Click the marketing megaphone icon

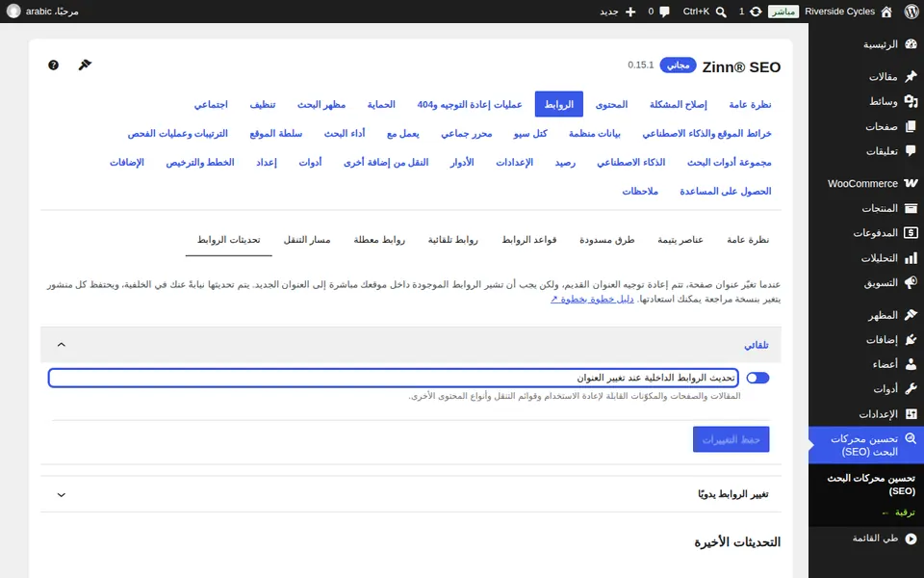[x=911, y=282]
